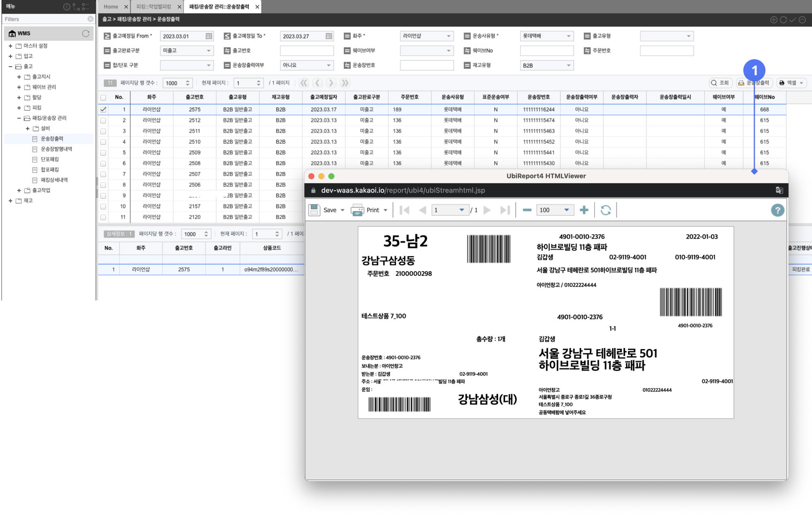Click the Save disk icon in UbiReport viewer
This screenshot has width=812, height=518.
pyautogui.click(x=314, y=210)
